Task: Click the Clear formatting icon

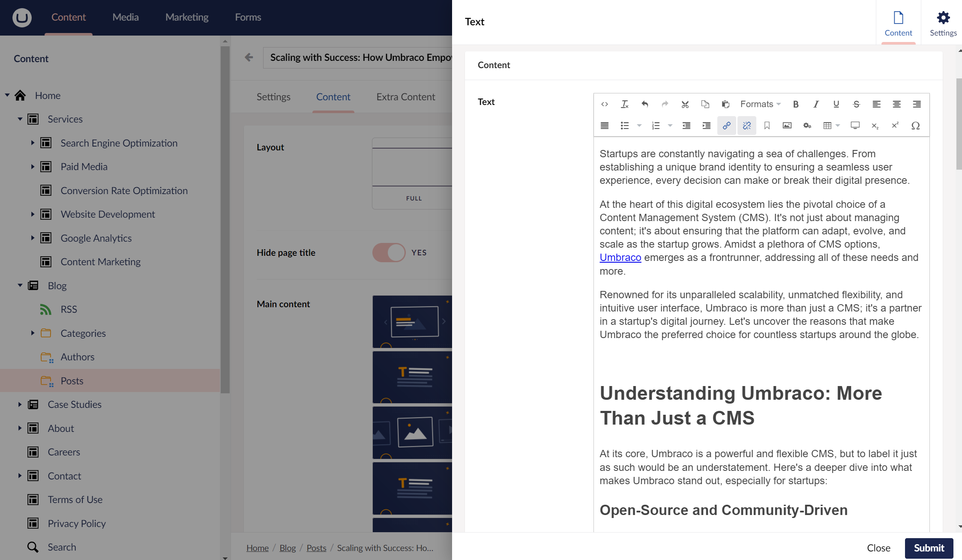Action: coord(624,104)
